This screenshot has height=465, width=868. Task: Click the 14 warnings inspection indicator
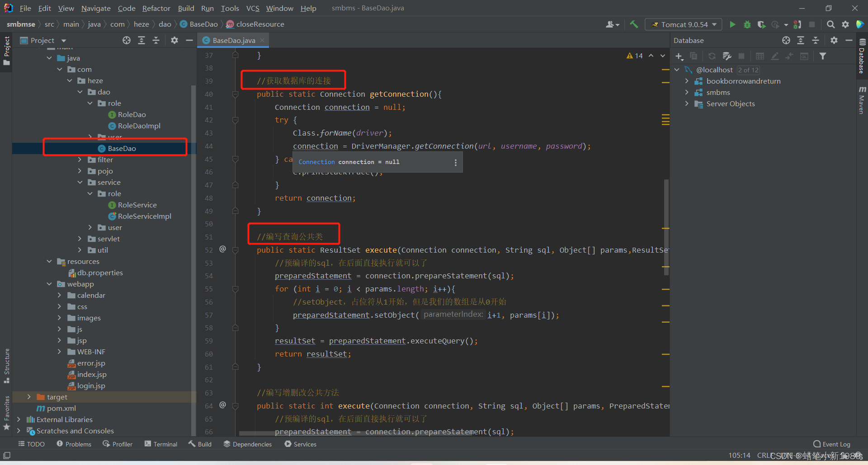pos(635,56)
